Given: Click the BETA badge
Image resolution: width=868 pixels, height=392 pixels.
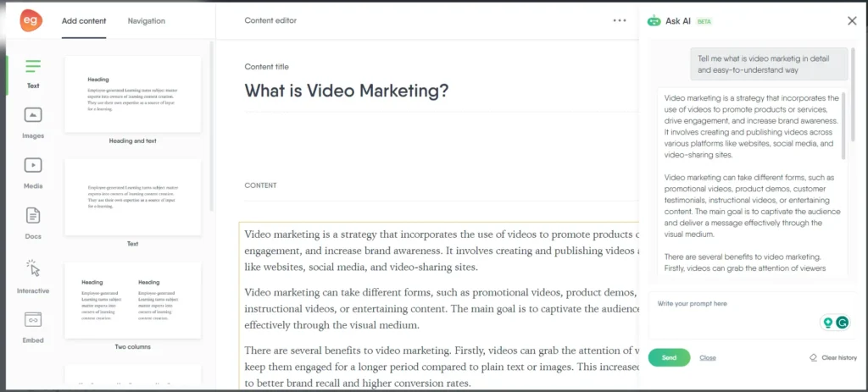Looking at the screenshot, I should point(704,21).
